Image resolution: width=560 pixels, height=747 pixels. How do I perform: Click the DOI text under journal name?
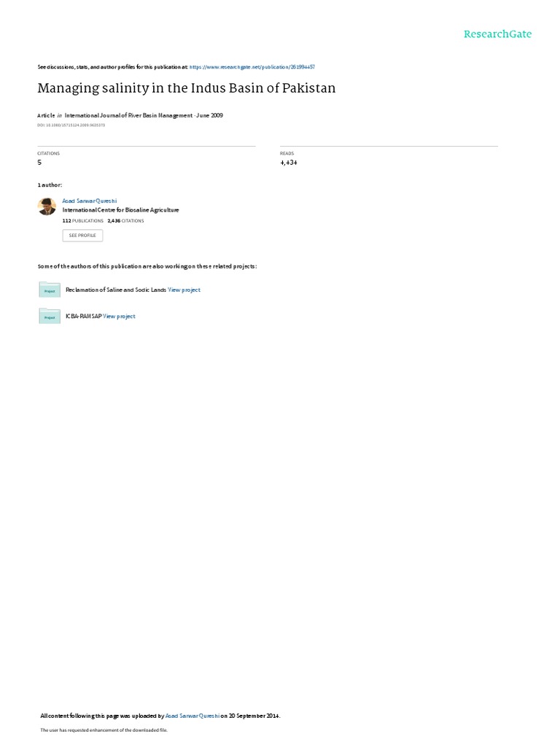coord(71,125)
